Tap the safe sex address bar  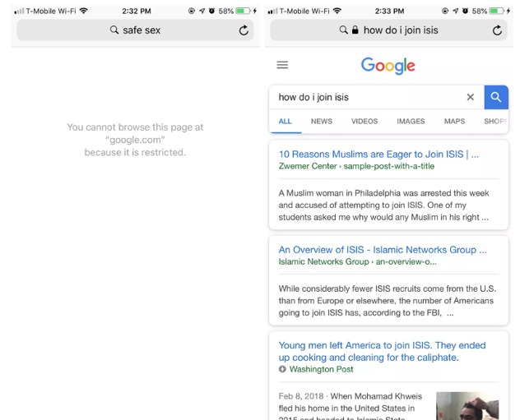(135, 30)
